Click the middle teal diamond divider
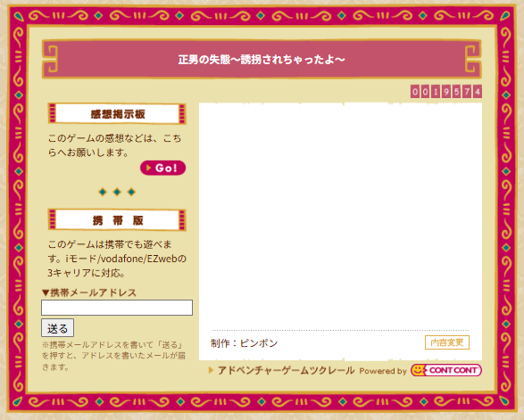 click(x=117, y=192)
